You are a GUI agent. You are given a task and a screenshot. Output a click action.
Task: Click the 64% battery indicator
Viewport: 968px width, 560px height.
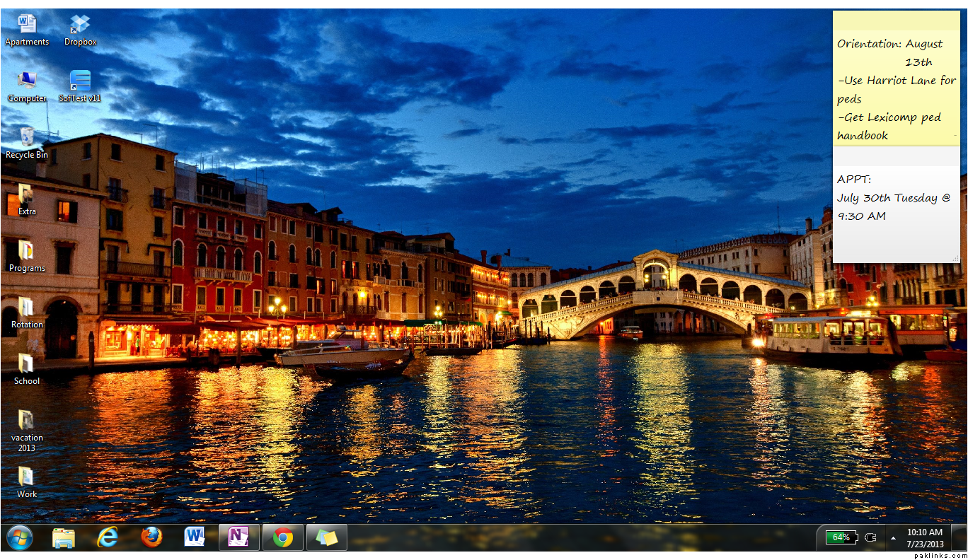pyautogui.click(x=841, y=537)
